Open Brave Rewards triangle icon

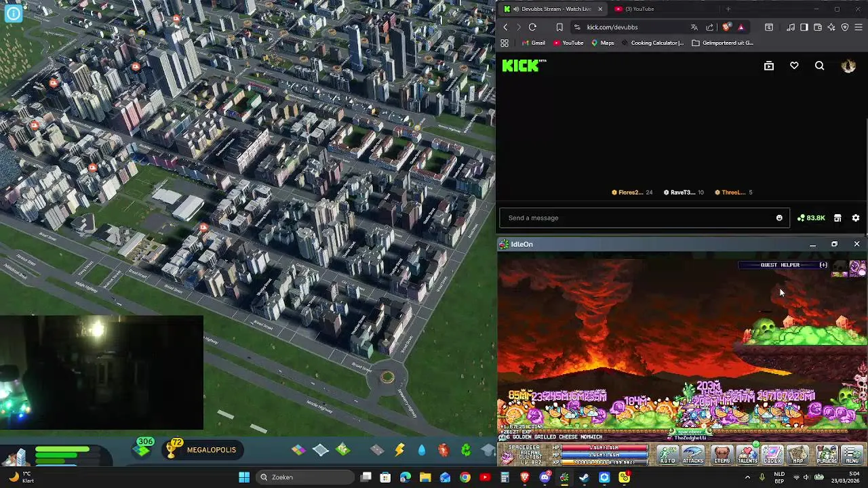(x=741, y=27)
